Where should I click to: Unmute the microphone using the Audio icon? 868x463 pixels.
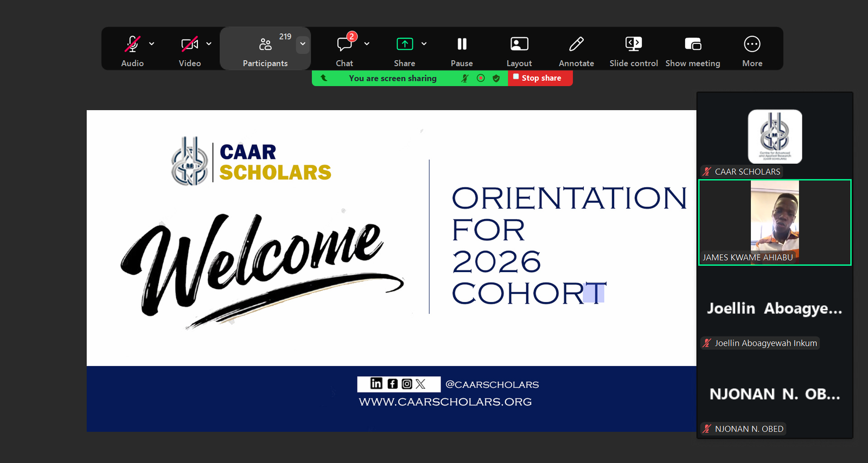pos(132,44)
